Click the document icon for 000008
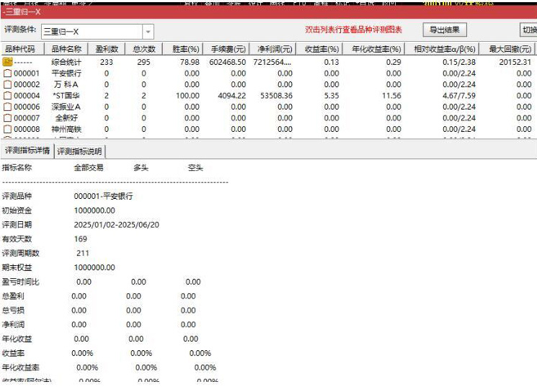The width and height of the screenshot is (537, 392). pos(7,129)
